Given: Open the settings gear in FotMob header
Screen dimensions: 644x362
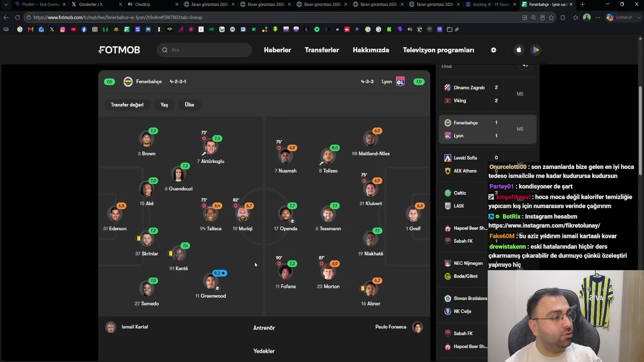Looking at the screenshot, I should tap(494, 50).
